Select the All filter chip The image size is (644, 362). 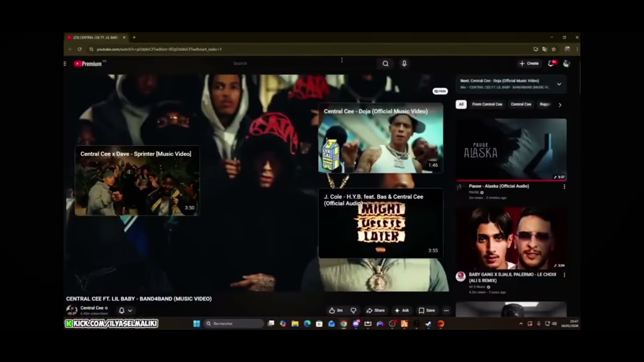pyautogui.click(x=461, y=105)
